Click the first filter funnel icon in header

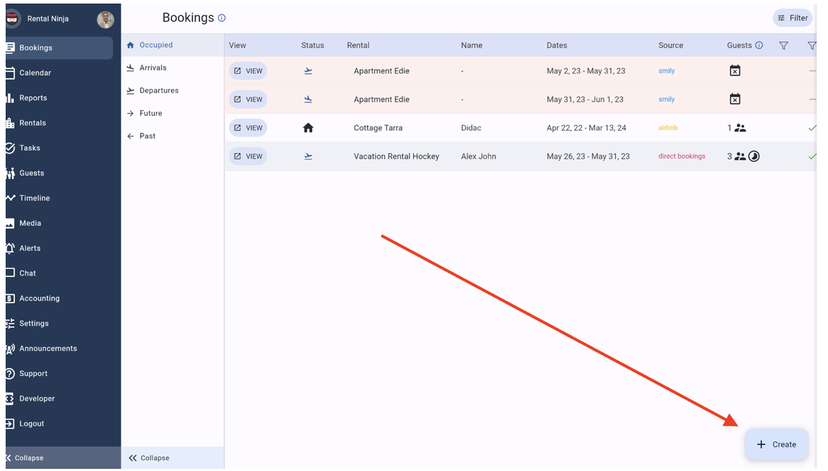pos(783,46)
